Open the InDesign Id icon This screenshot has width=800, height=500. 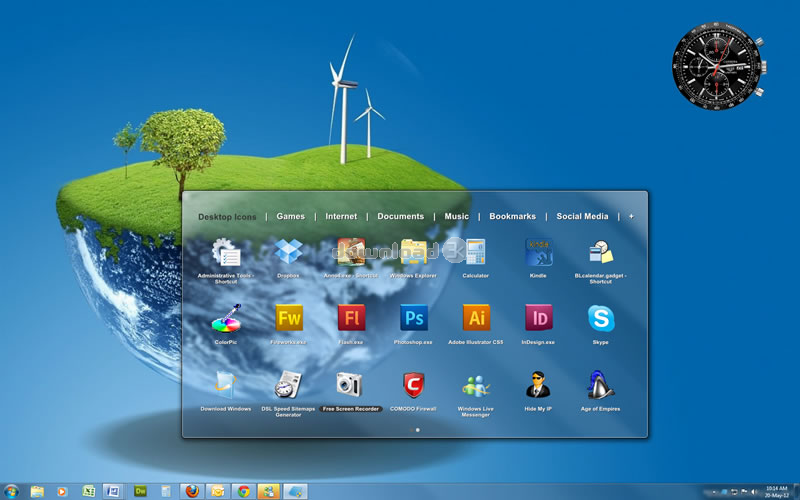[539, 318]
